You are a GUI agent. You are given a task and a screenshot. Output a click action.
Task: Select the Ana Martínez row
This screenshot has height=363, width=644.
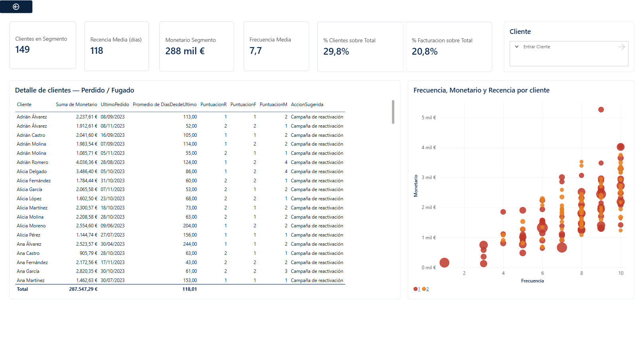pos(180,280)
